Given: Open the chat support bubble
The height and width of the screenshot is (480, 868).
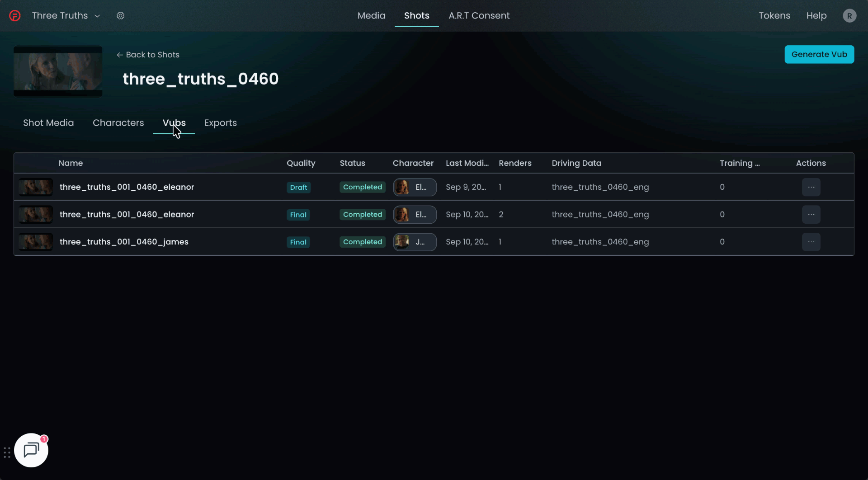Looking at the screenshot, I should point(31,450).
